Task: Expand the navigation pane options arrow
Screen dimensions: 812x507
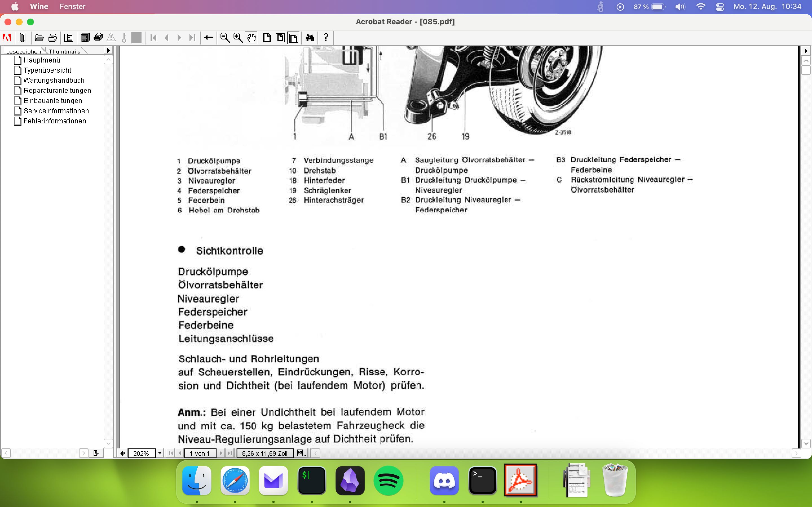Action: tap(108, 50)
